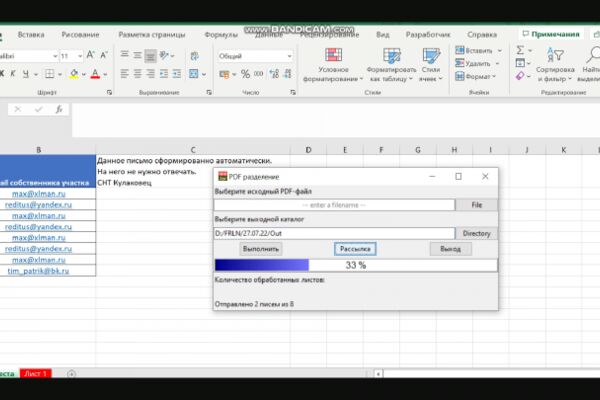Open Число group dialog launcher
Image resolution: width=600 pixels, height=400 pixels.
point(293,92)
